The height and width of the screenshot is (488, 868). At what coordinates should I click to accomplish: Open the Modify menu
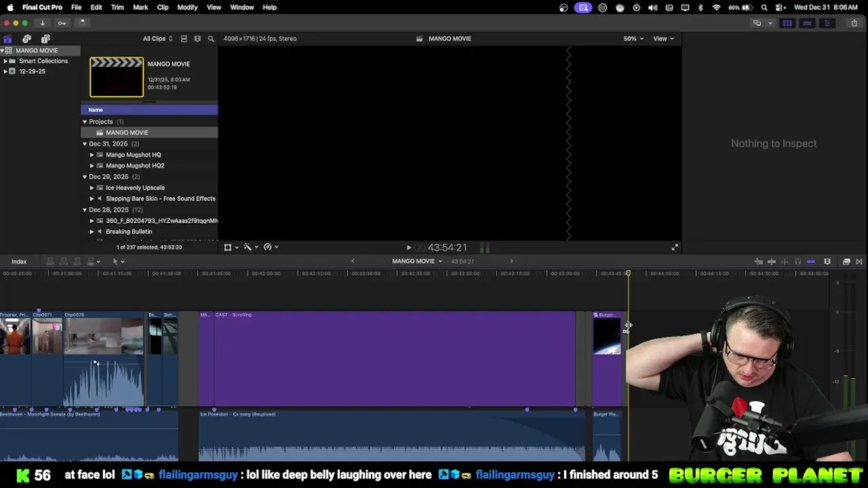[187, 7]
